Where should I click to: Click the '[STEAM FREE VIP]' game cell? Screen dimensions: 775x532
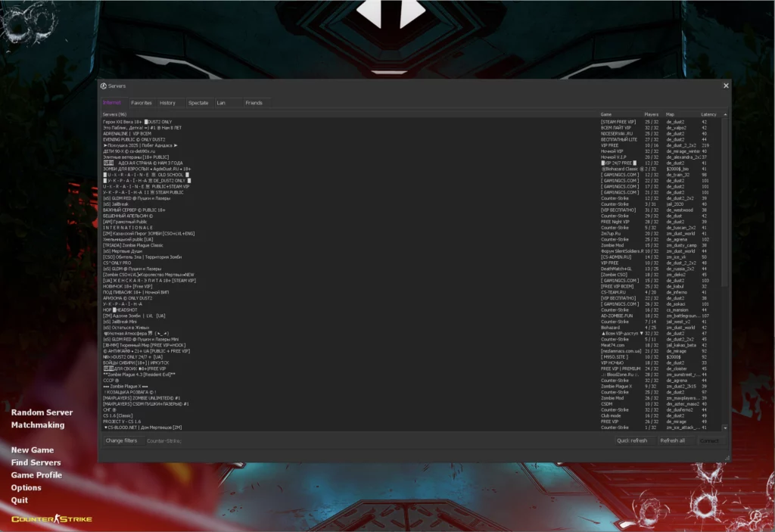[x=618, y=122]
